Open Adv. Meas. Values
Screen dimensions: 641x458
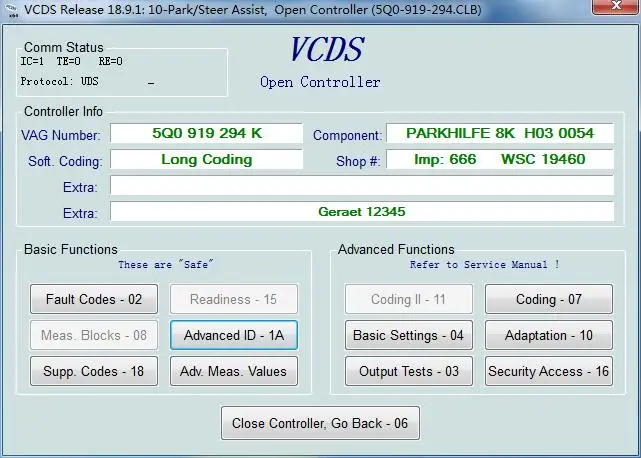pyautogui.click(x=234, y=371)
